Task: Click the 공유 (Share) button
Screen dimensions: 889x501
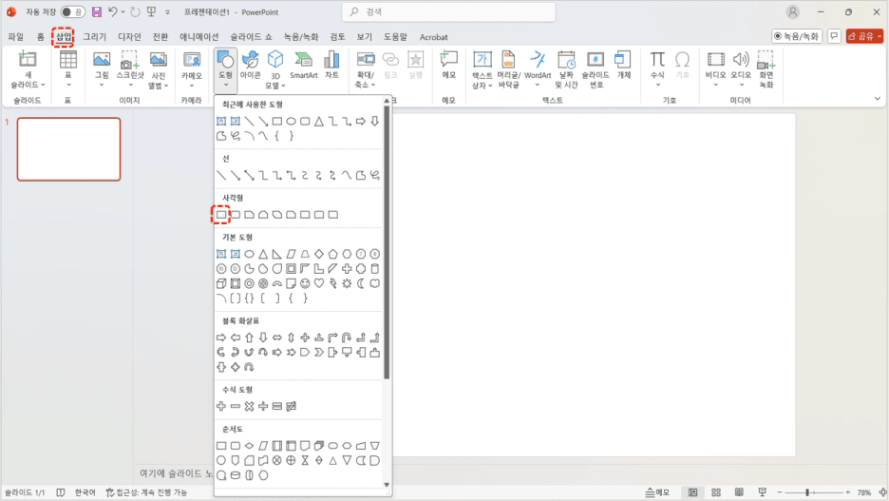Action: [864, 36]
